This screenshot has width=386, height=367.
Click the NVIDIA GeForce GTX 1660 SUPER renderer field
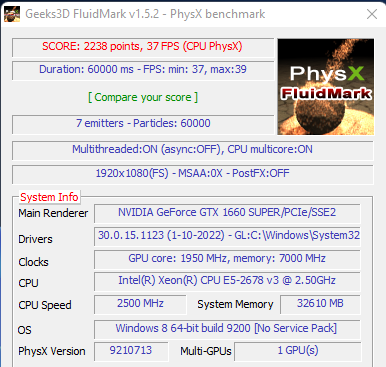pyautogui.click(x=227, y=213)
